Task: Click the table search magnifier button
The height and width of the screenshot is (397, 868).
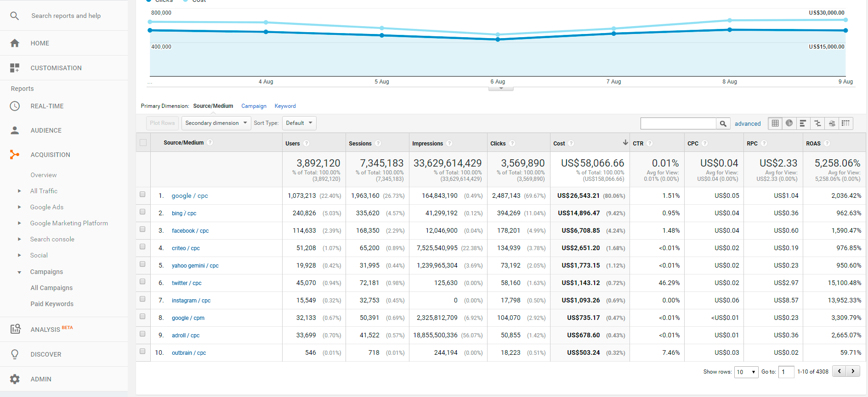Action: pyautogui.click(x=723, y=123)
